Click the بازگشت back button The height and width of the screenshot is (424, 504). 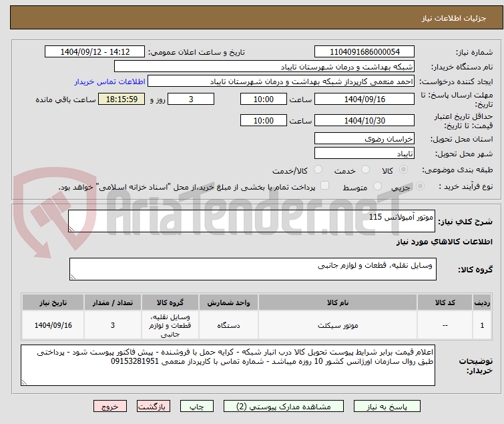tap(153, 407)
